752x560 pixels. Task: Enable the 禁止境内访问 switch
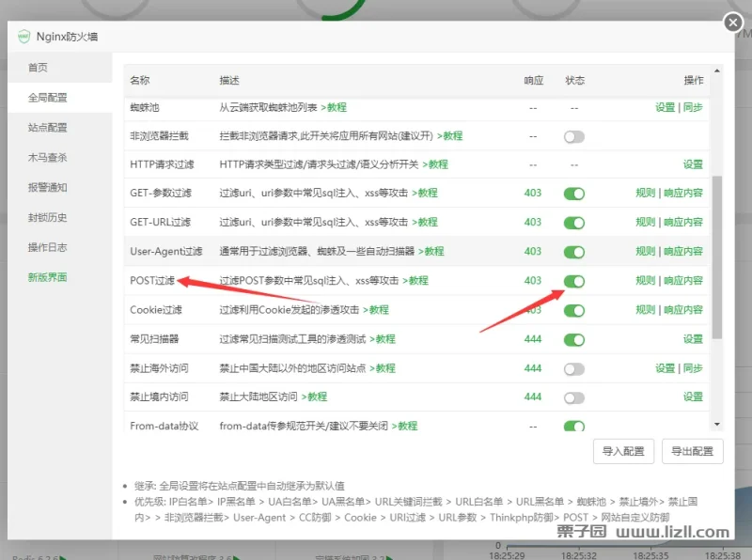tap(574, 398)
